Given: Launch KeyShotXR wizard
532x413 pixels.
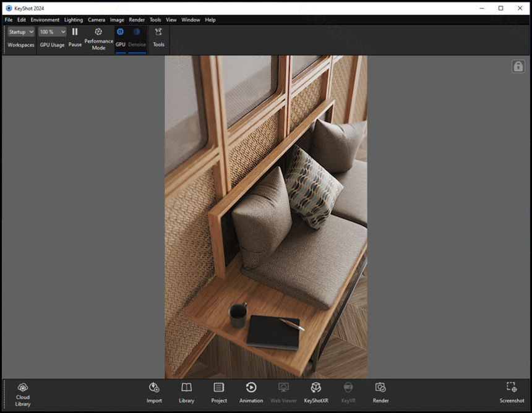Looking at the screenshot, I should click(x=316, y=393).
